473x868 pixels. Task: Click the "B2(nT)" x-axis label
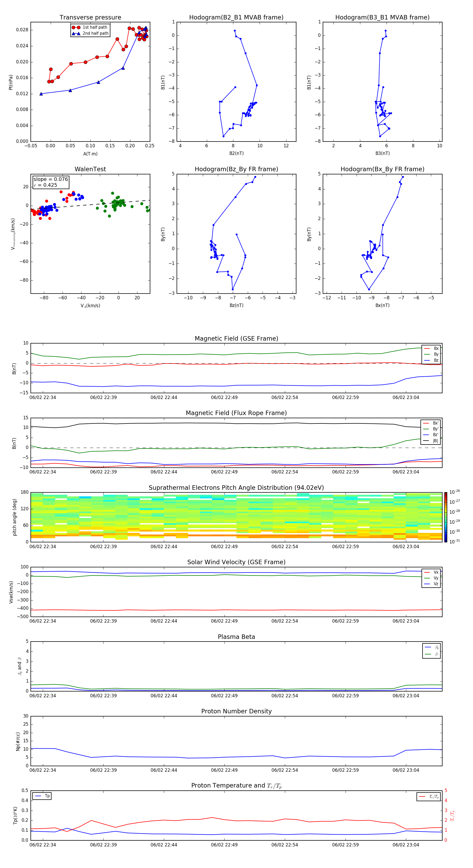tap(236, 153)
